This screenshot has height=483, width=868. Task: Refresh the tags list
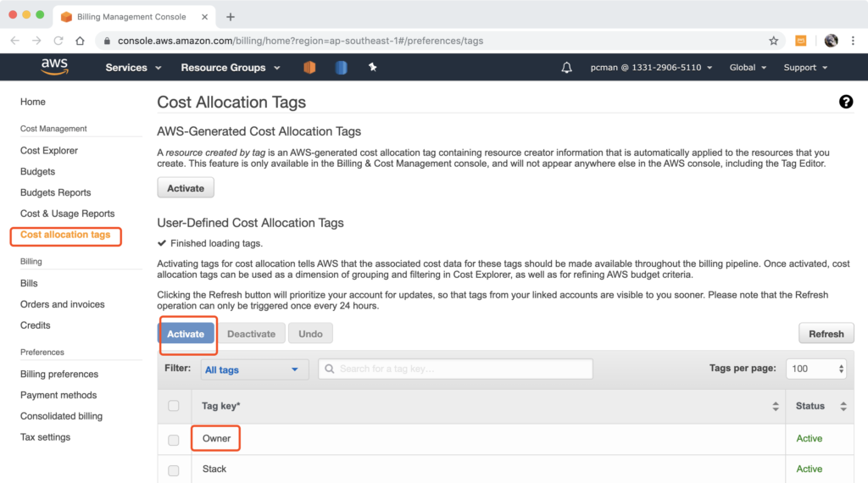point(826,334)
